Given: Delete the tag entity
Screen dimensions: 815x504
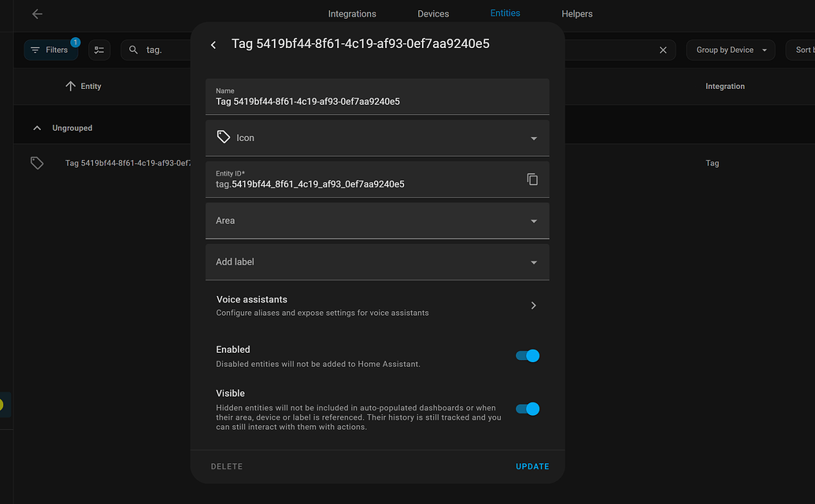Looking at the screenshot, I should pos(227,466).
